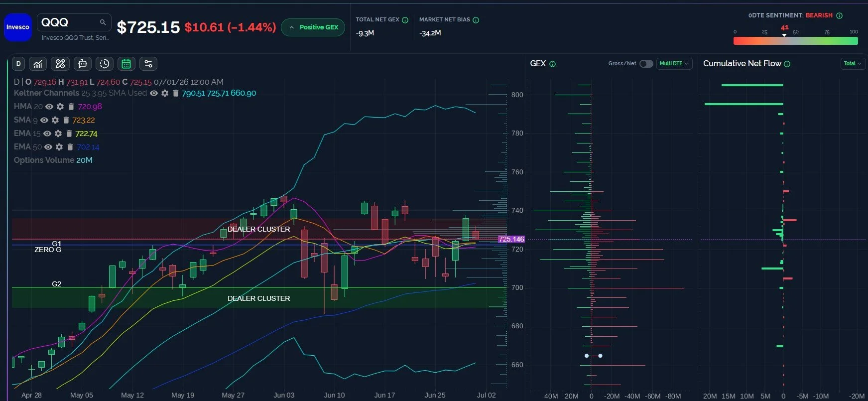868x401 pixels.
Task: Click the 0DTE sentiment marker at 41
Action: click(x=784, y=31)
